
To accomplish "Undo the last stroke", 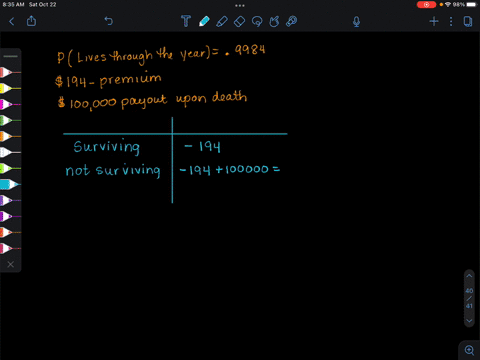I will click(109, 21).
